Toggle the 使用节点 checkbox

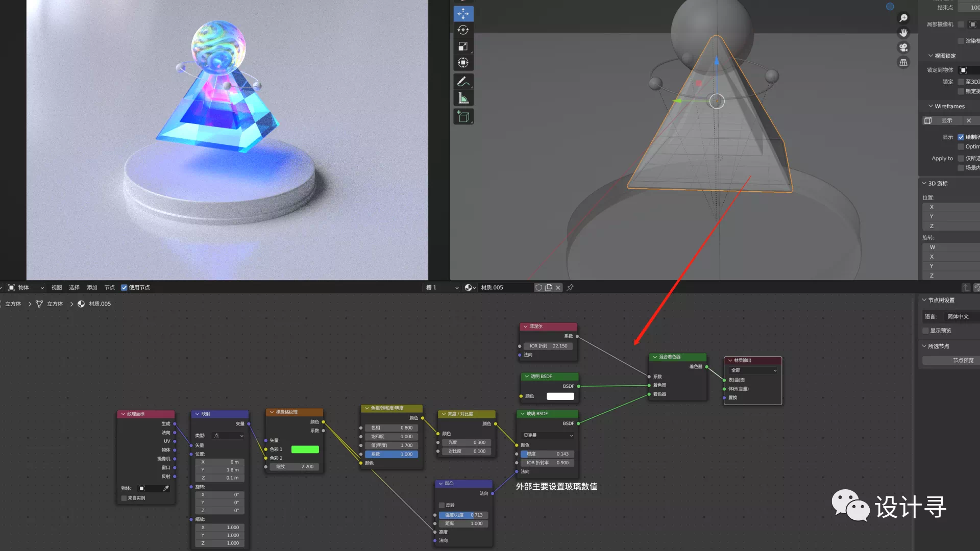click(124, 288)
